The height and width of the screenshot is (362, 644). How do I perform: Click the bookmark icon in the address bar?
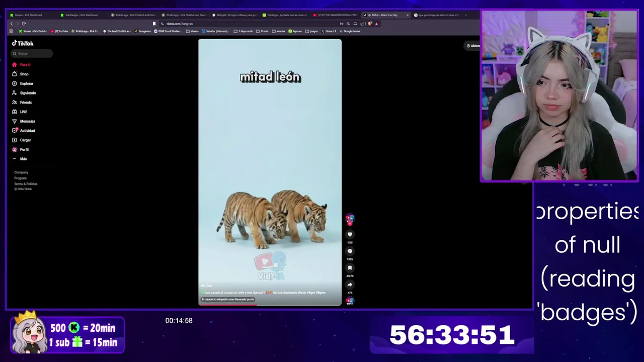point(154,24)
